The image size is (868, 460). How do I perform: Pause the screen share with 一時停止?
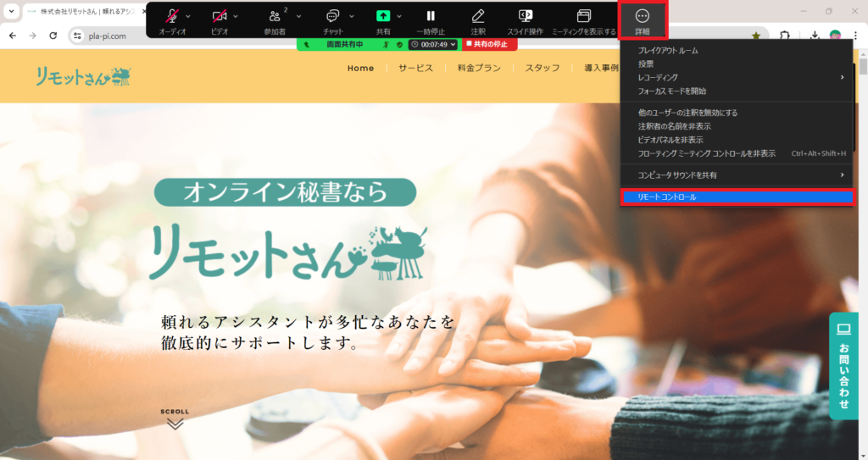tap(431, 16)
